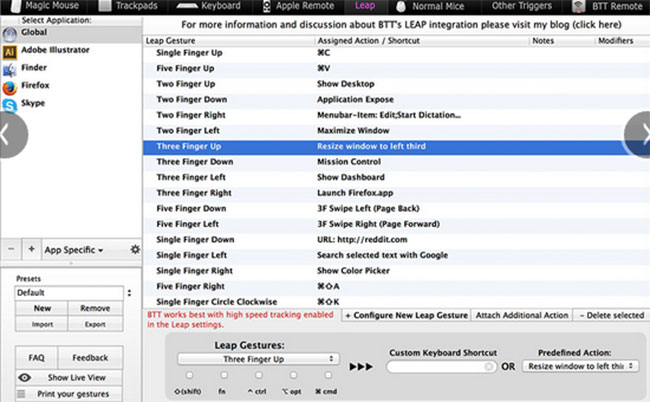Enable the ctrl modifier checkbox

tap(259, 375)
